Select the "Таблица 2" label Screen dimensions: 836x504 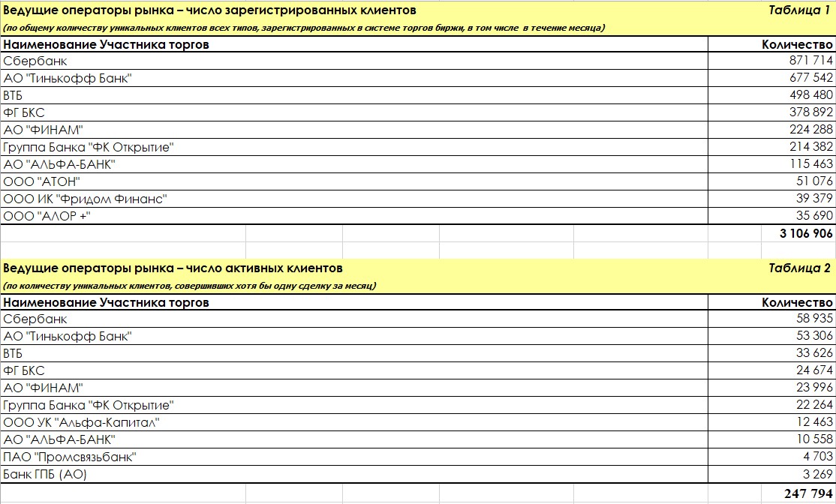click(799, 268)
